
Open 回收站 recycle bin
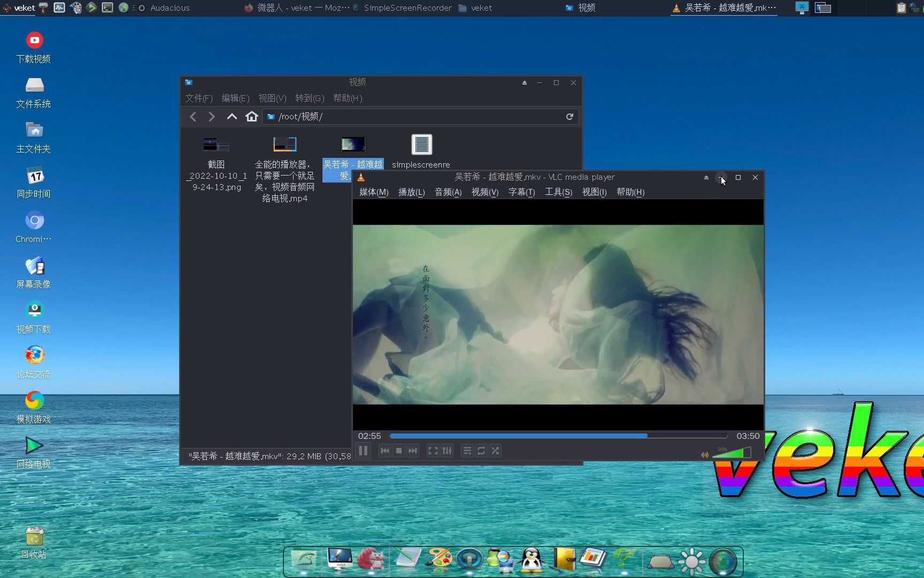tap(34, 543)
